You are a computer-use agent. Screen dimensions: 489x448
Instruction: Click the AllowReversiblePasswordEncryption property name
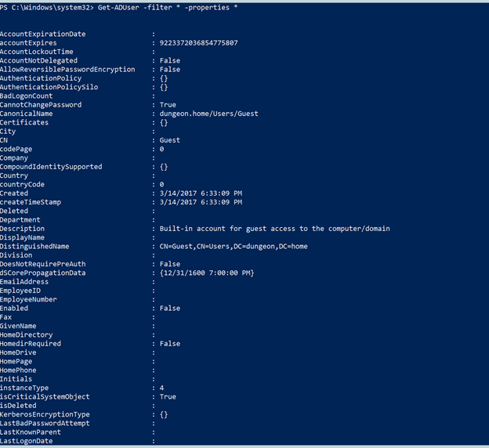click(67, 69)
